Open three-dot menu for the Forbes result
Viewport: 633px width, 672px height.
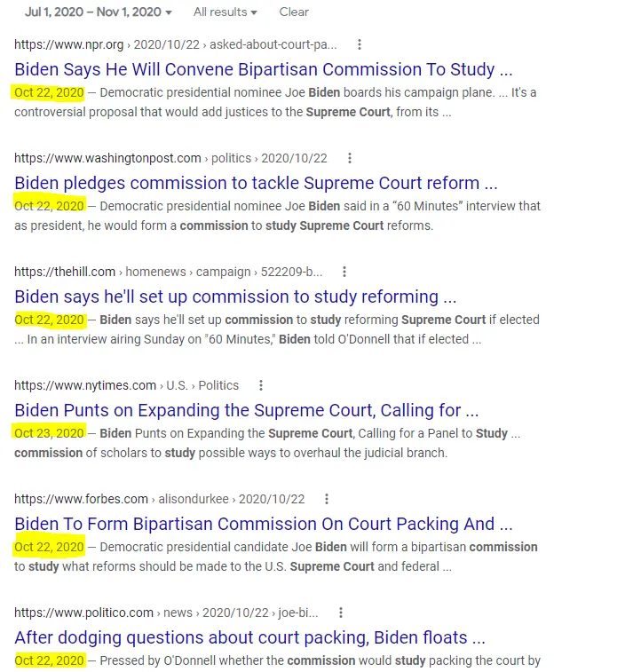click(x=327, y=499)
